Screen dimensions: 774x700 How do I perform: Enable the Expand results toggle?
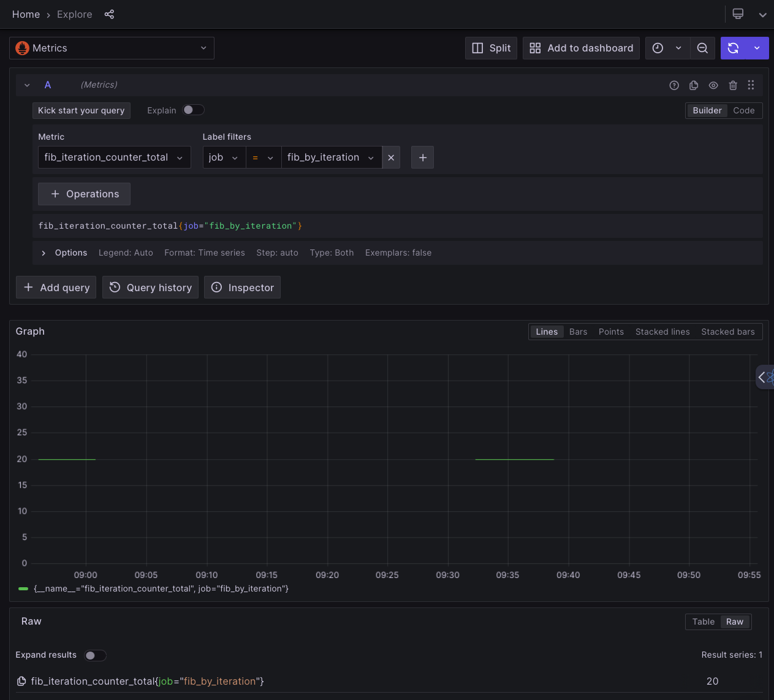[95, 655]
